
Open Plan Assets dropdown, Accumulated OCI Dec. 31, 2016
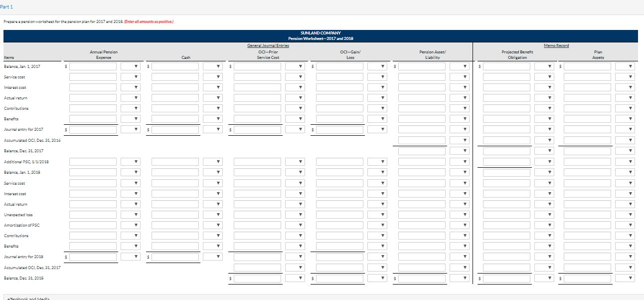point(624,140)
